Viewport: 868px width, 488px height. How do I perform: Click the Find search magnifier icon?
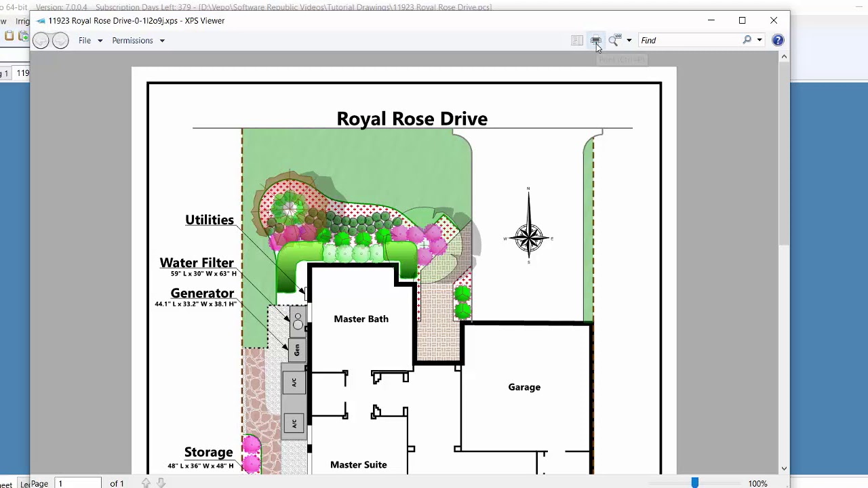pyautogui.click(x=747, y=41)
